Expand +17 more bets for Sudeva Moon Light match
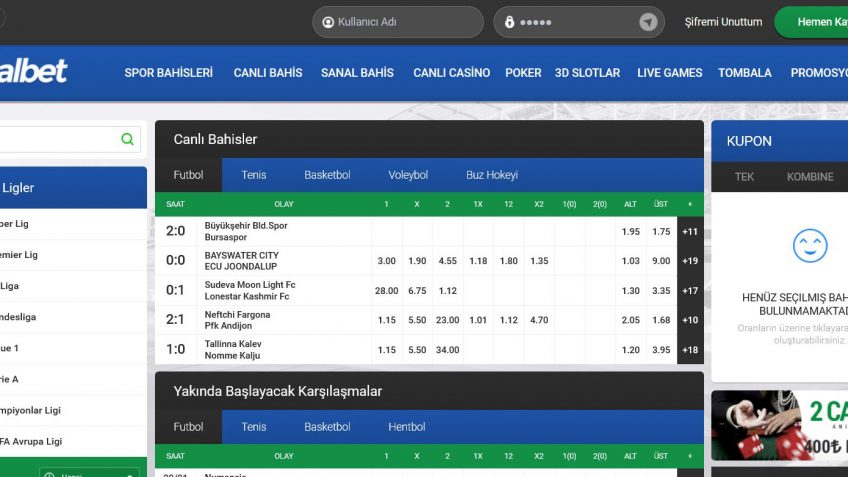This screenshot has height=477, width=848. [690, 291]
